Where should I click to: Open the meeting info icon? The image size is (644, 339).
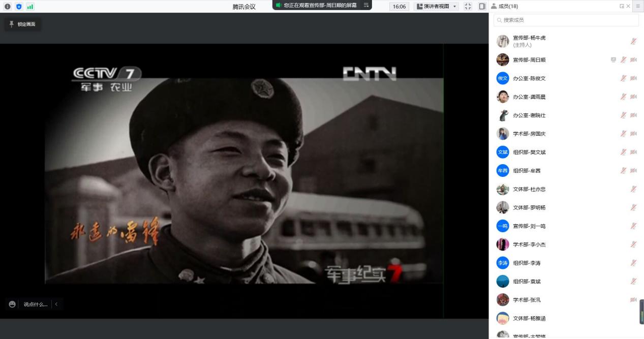tap(7, 6)
